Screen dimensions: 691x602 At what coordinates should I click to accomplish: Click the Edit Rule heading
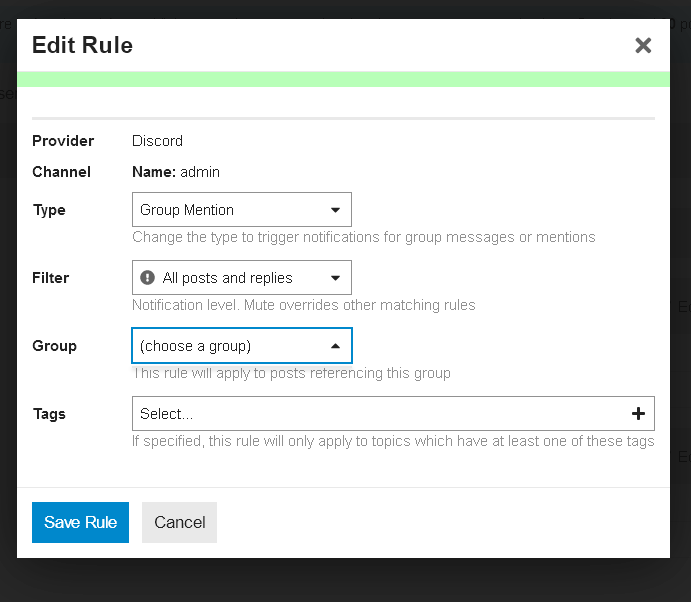82,45
